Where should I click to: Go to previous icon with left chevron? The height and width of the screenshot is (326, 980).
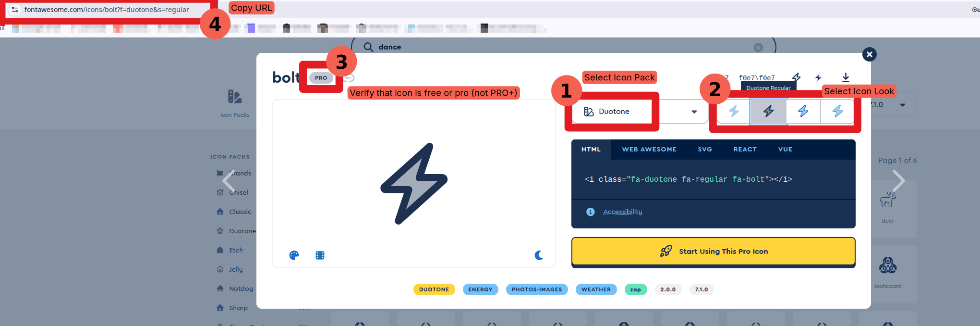[x=229, y=181]
